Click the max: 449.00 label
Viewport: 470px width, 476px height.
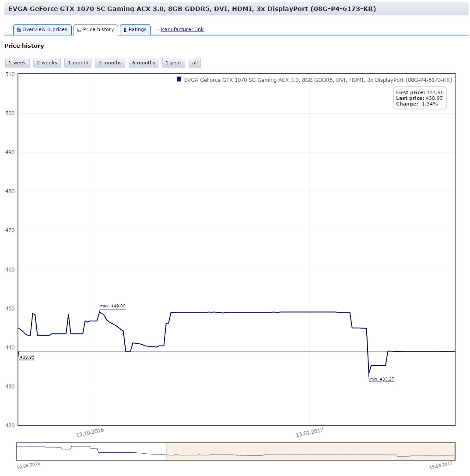tap(112, 306)
